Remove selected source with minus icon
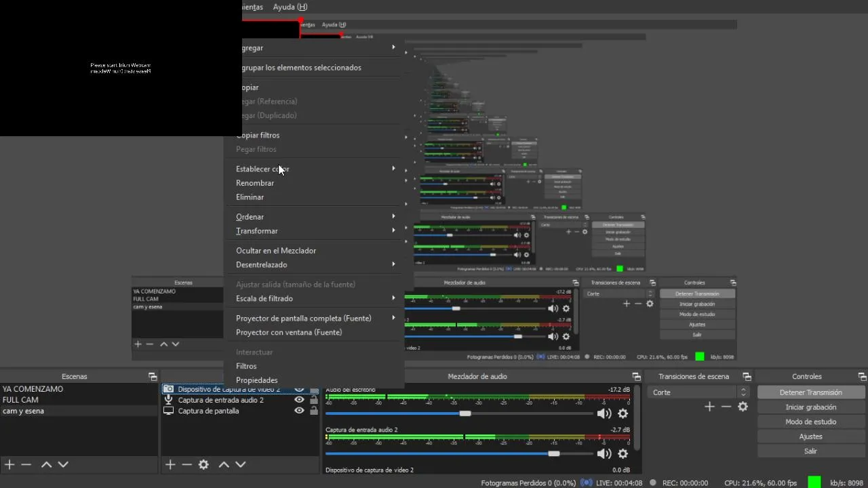868x488 pixels. click(186, 464)
